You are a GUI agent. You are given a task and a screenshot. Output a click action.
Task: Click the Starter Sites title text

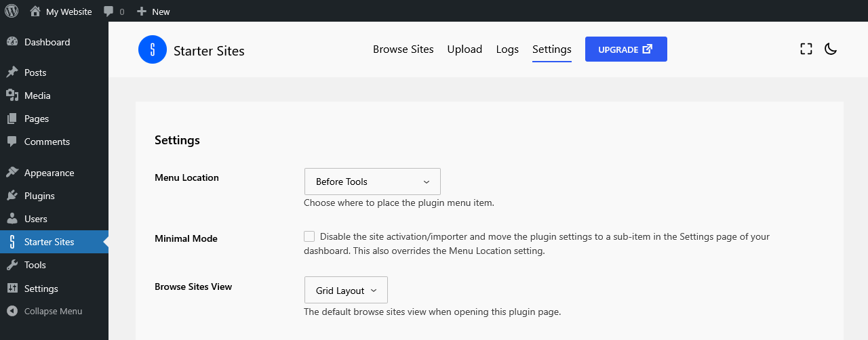[209, 51]
